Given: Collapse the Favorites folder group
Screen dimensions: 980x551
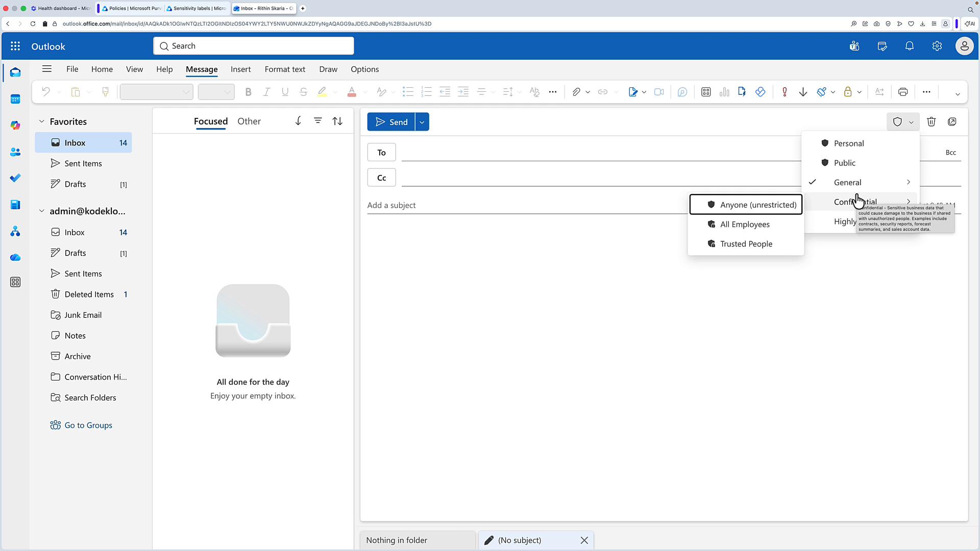Looking at the screenshot, I should [x=42, y=121].
